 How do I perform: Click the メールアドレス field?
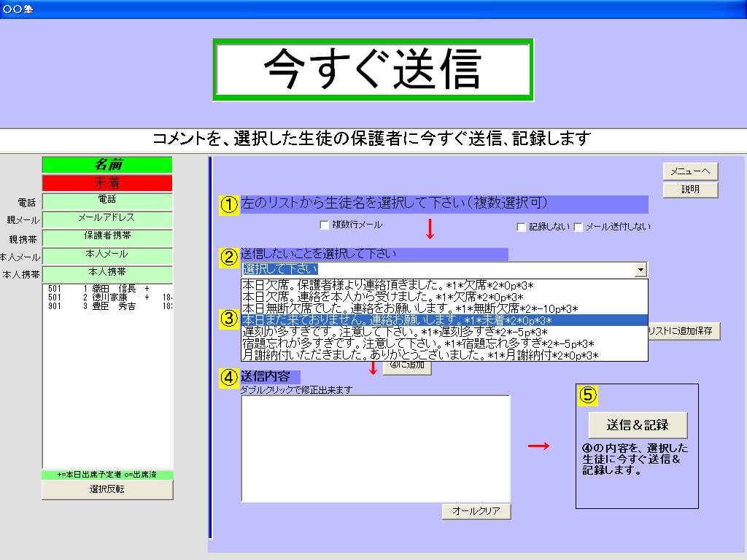click(107, 219)
